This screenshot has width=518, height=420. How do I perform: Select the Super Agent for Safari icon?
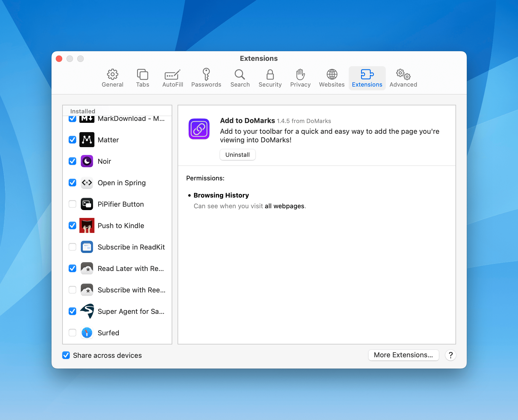coord(87,311)
